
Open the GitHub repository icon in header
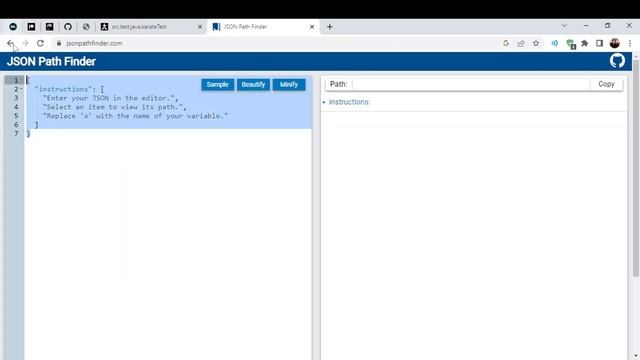point(617,61)
